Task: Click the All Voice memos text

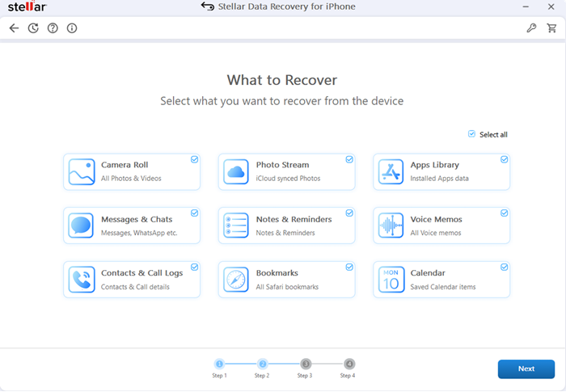Action: 436,233
